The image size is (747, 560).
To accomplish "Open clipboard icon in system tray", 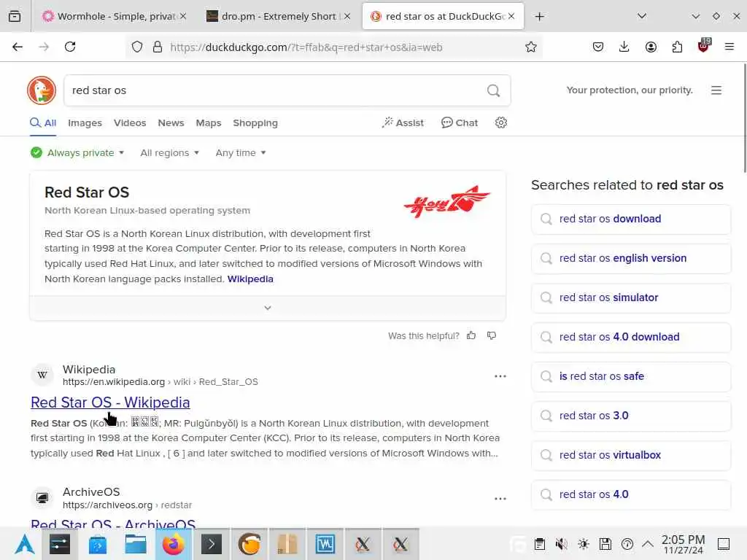I will [x=539, y=544].
